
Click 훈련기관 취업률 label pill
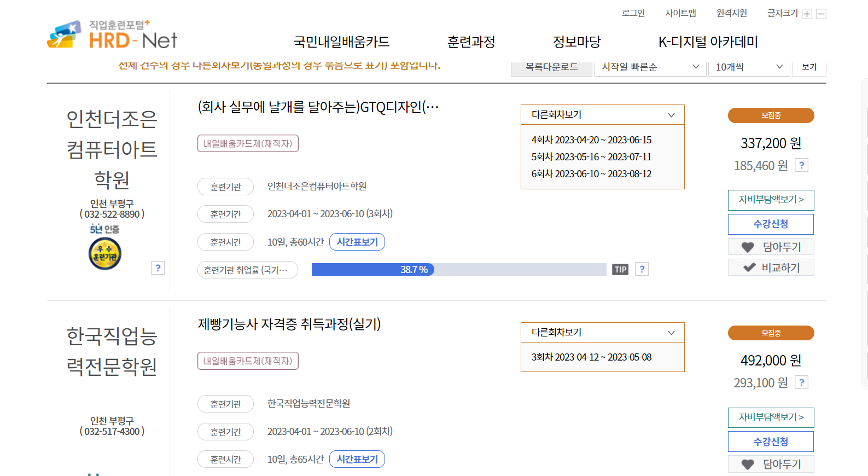[x=248, y=270]
